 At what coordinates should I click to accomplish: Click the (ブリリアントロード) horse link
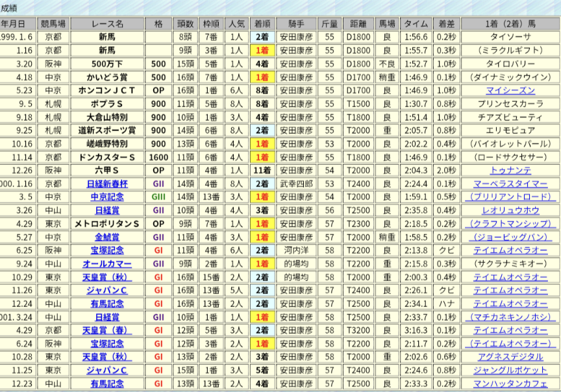[510, 197]
